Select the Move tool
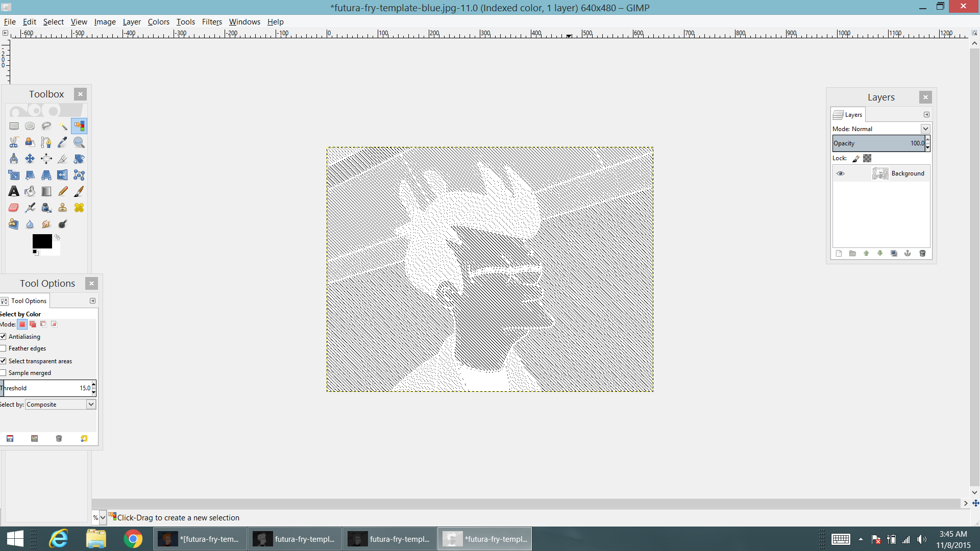 tap(30, 159)
